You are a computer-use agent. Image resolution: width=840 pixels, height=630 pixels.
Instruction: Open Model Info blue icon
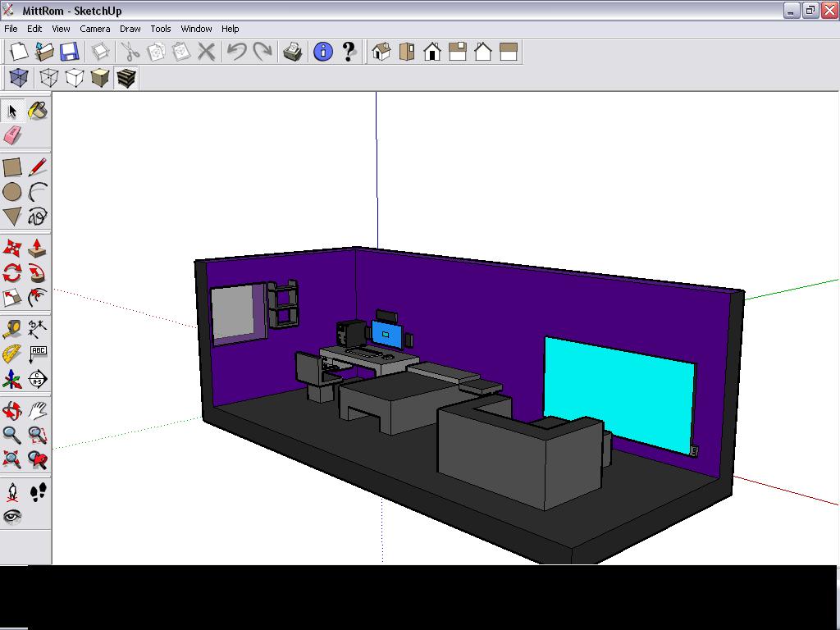323,52
